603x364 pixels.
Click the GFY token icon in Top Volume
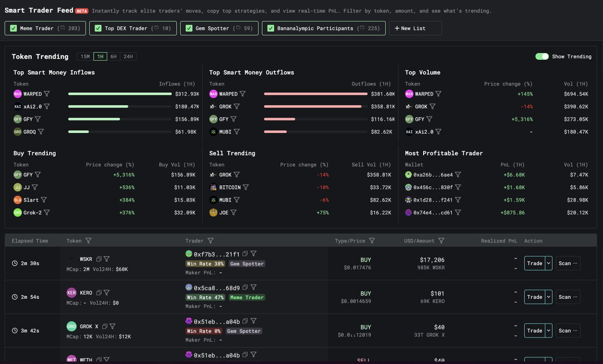click(410, 119)
